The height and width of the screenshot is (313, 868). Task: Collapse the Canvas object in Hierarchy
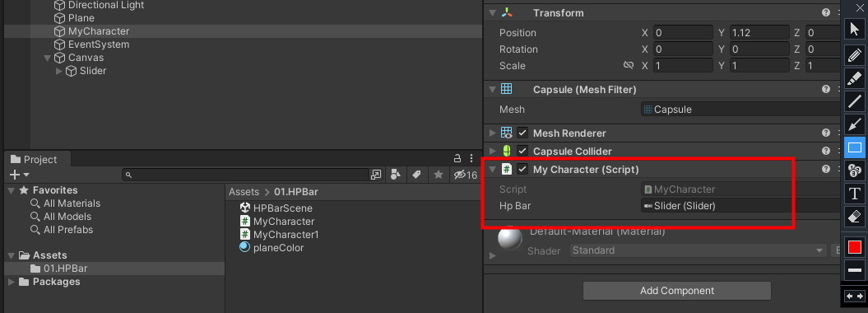click(47, 58)
